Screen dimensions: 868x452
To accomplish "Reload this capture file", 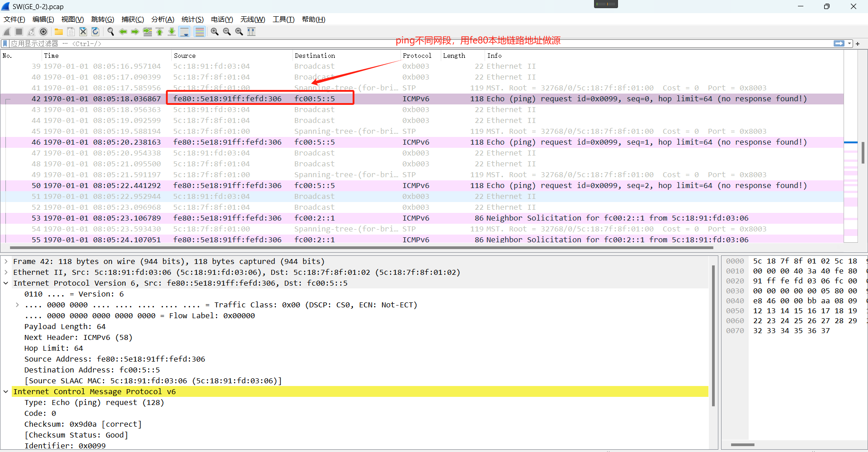I will 95,32.
